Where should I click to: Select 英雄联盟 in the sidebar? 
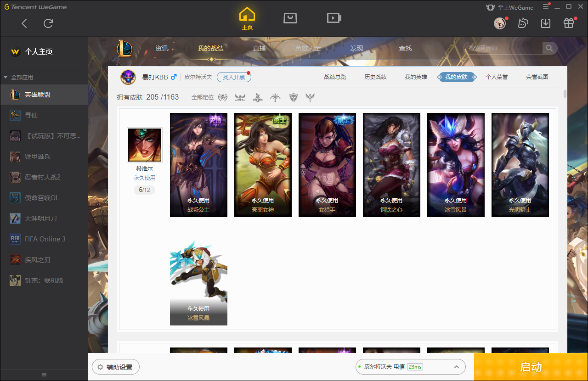click(44, 95)
